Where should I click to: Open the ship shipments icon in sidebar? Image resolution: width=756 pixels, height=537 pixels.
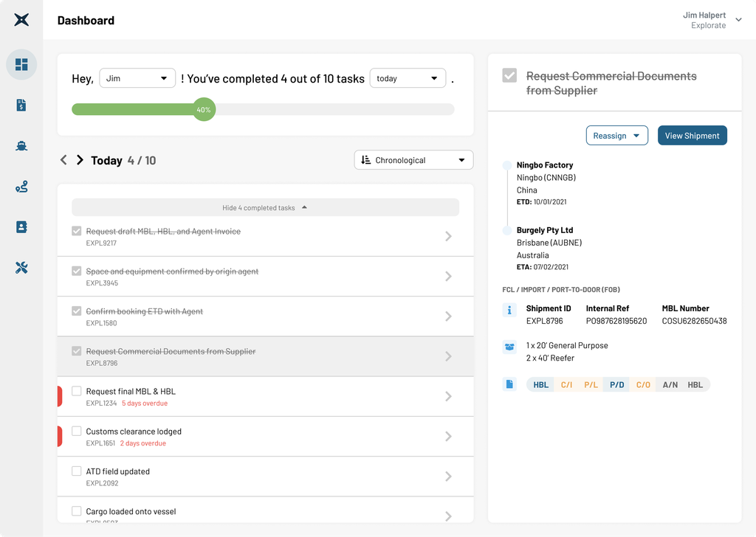(x=21, y=146)
